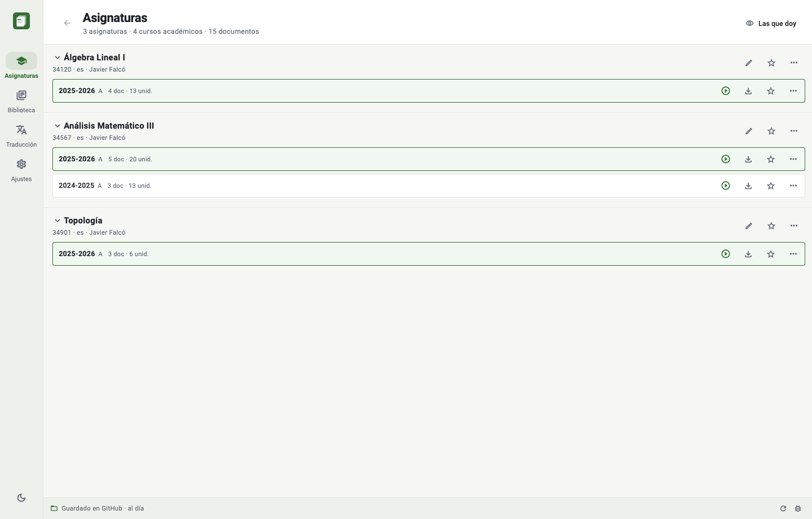Image resolution: width=812 pixels, height=519 pixels.
Task: Collapse the Topología section
Action: [x=58, y=221]
